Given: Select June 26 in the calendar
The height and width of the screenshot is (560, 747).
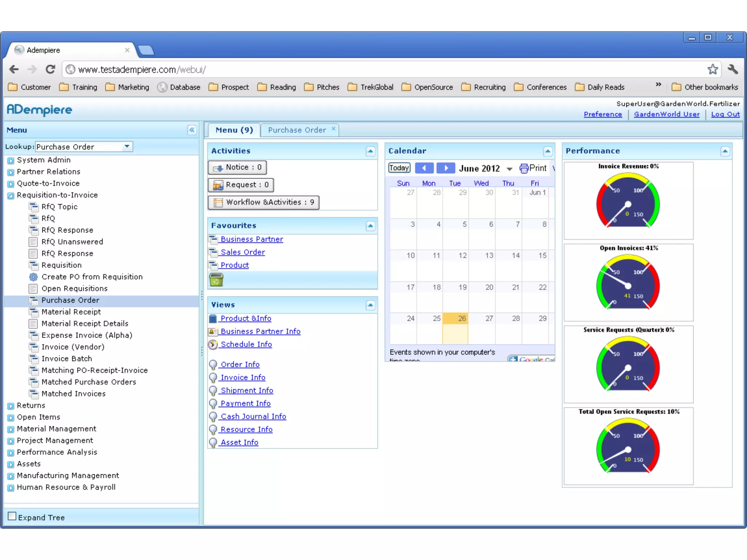Looking at the screenshot, I should click(456, 328).
